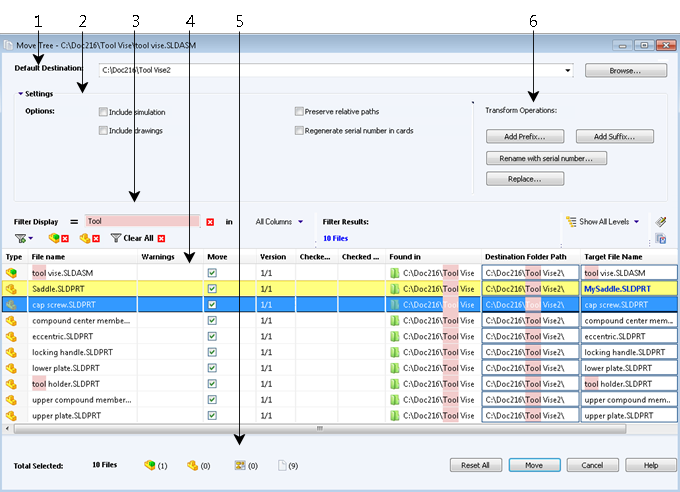Click the red X to clear filter text
The image size is (680, 492).
(211, 221)
